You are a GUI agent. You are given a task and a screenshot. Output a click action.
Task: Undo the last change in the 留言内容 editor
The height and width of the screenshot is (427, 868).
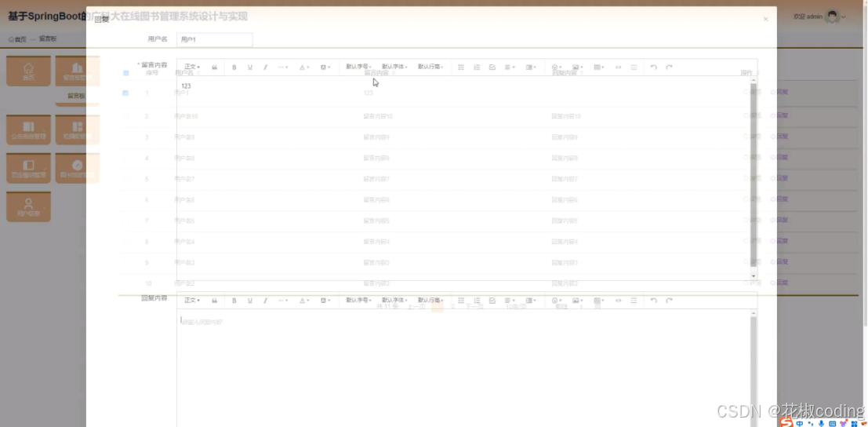click(654, 67)
